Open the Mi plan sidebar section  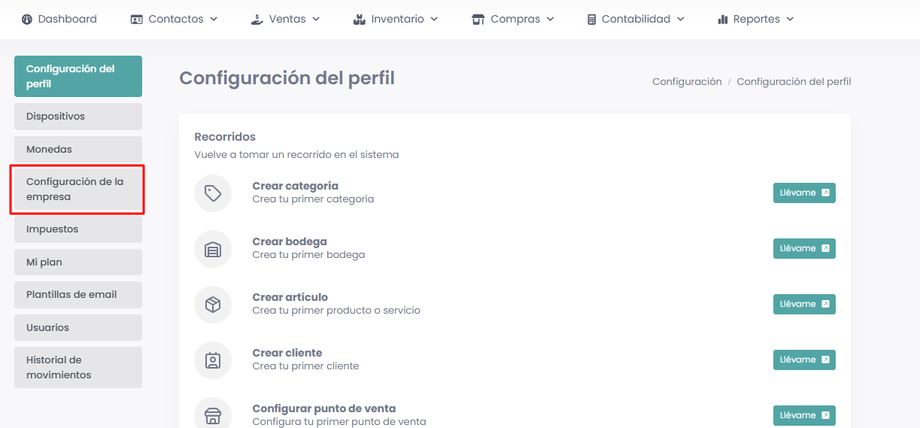(78, 262)
